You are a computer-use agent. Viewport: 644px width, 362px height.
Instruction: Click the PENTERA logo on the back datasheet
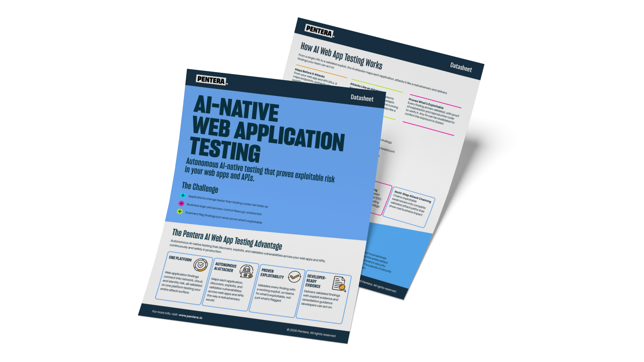tap(319, 31)
